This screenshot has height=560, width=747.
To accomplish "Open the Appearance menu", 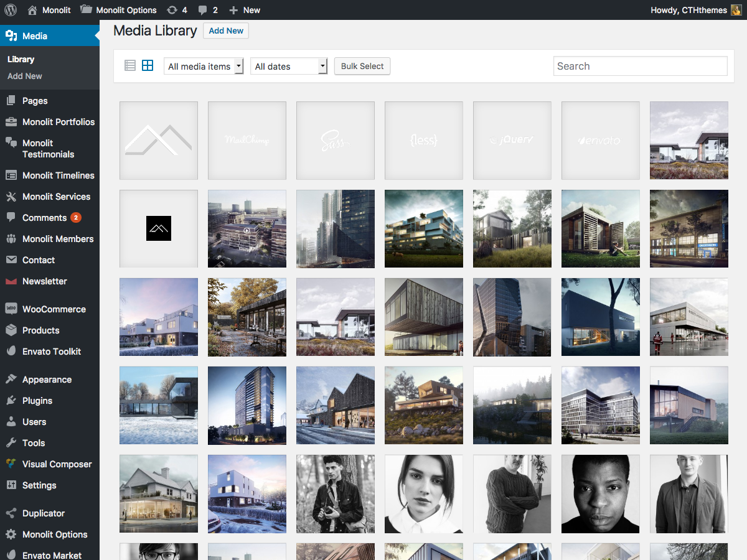I will [47, 380].
